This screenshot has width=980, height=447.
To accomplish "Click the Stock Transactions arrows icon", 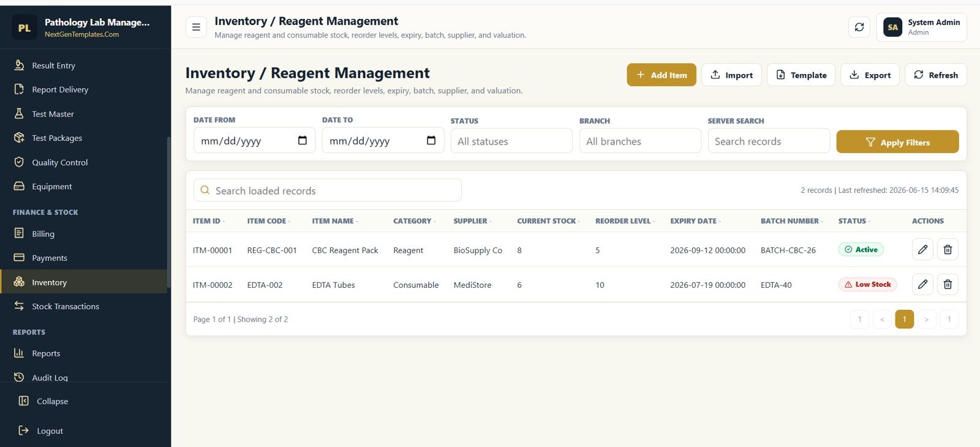I will click(19, 306).
